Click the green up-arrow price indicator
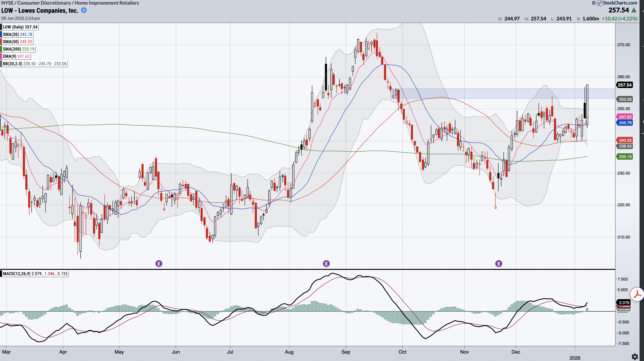Screen dimensions: 644x361 (634, 10)
